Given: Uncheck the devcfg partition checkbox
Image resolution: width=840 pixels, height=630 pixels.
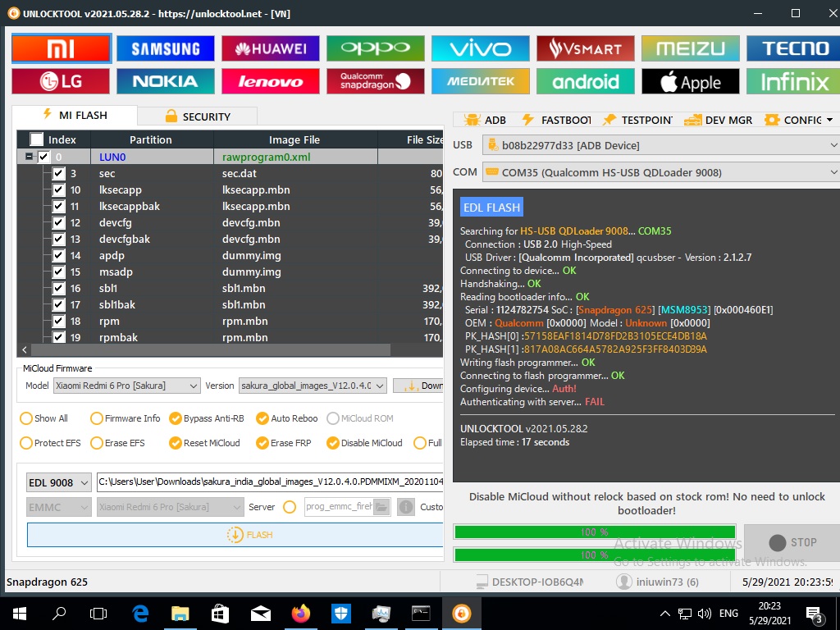Looking at the screenshot, I should click(58, 222).
